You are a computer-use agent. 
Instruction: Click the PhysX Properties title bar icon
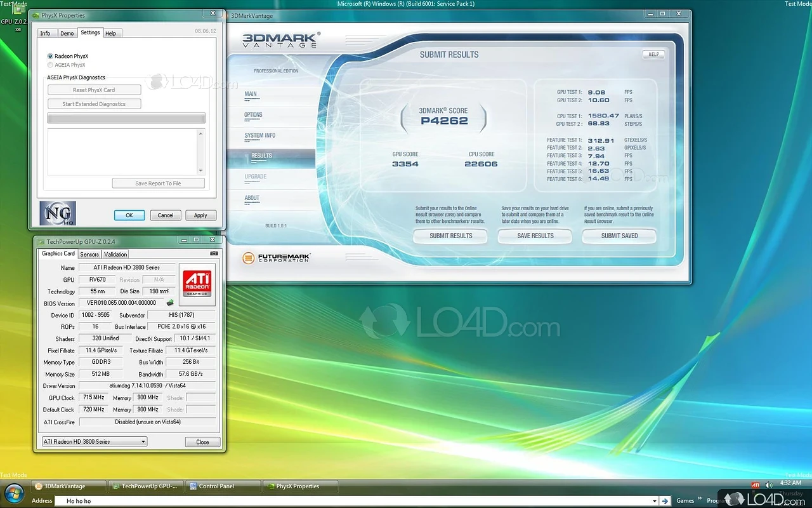click(x=36, y=15)
